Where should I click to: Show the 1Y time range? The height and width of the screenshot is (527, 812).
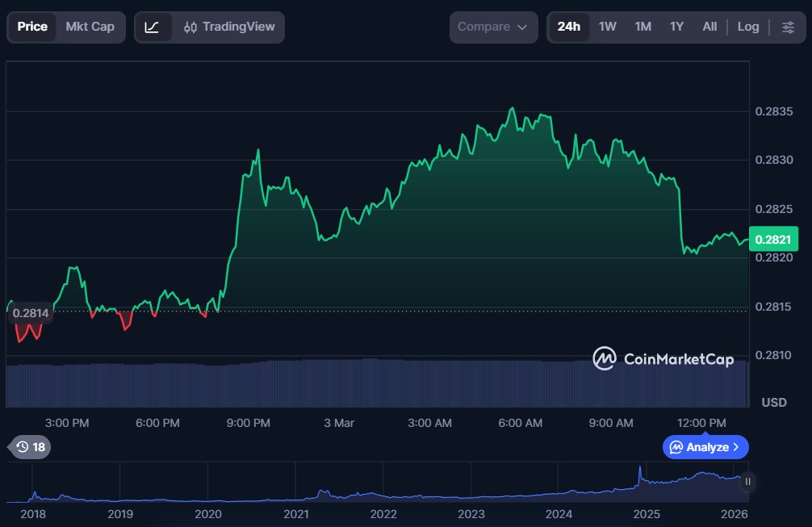coord(676,27)
